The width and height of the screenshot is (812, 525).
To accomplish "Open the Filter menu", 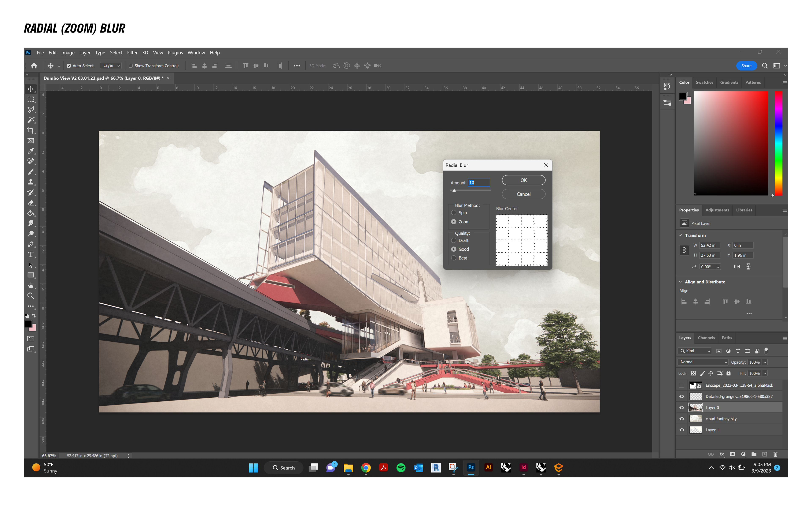I will [132, 52].
